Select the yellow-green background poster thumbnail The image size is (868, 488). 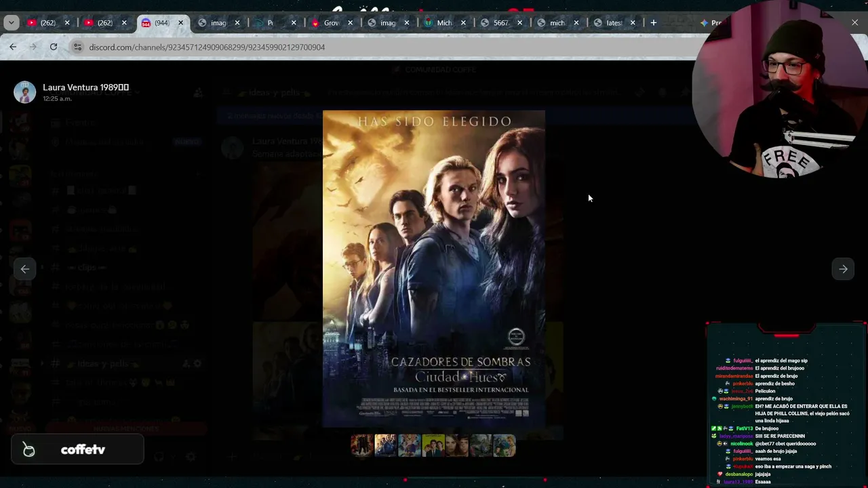tap(433, 446)
